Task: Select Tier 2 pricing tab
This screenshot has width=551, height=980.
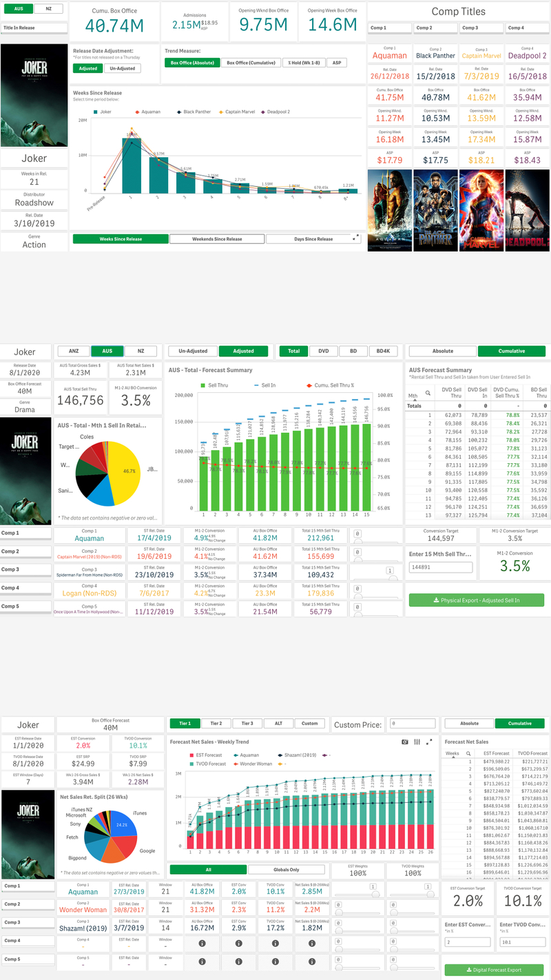Action: [216, 724]
